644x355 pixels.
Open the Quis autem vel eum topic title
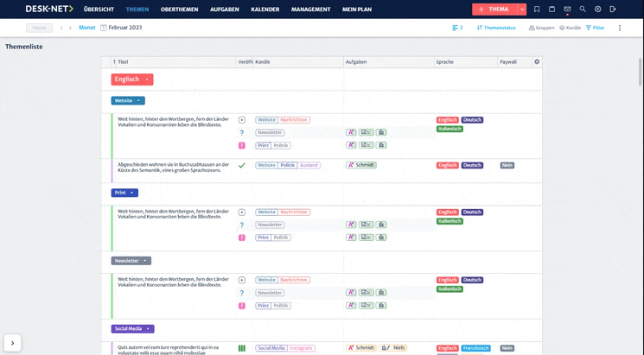168,350
